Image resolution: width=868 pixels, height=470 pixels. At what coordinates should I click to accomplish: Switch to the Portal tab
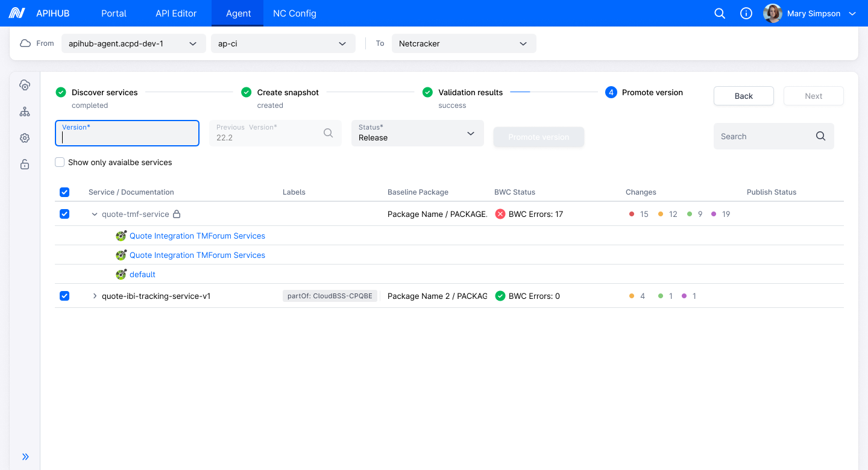114,13
